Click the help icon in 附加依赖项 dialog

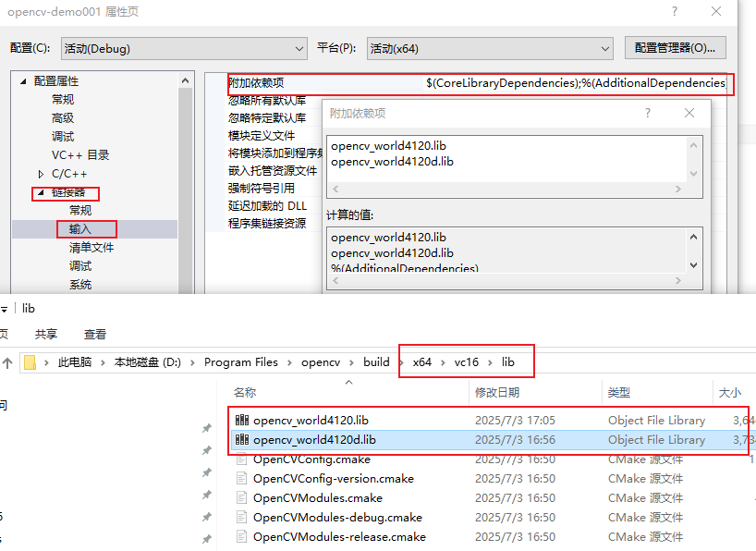click(x=648, y=114)
